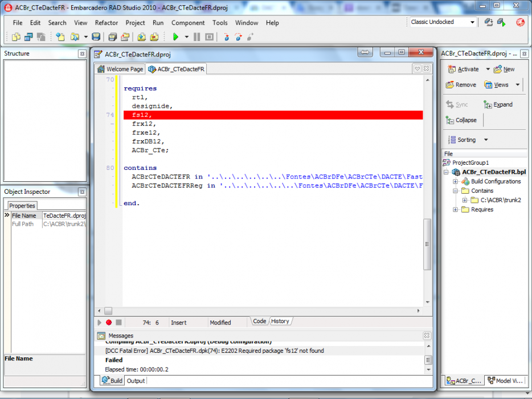Open the Tools menu
Screen dimensions: 532x399
(220, 23)
